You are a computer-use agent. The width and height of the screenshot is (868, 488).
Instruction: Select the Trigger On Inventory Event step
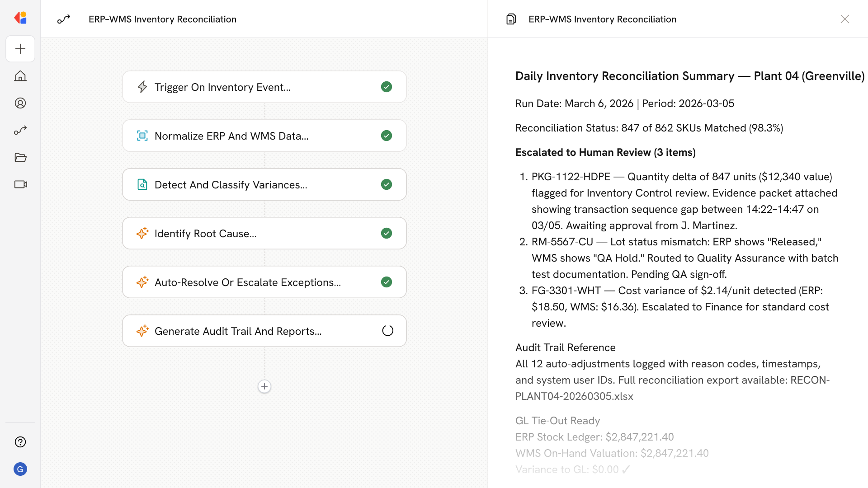(x=264, y=87)
